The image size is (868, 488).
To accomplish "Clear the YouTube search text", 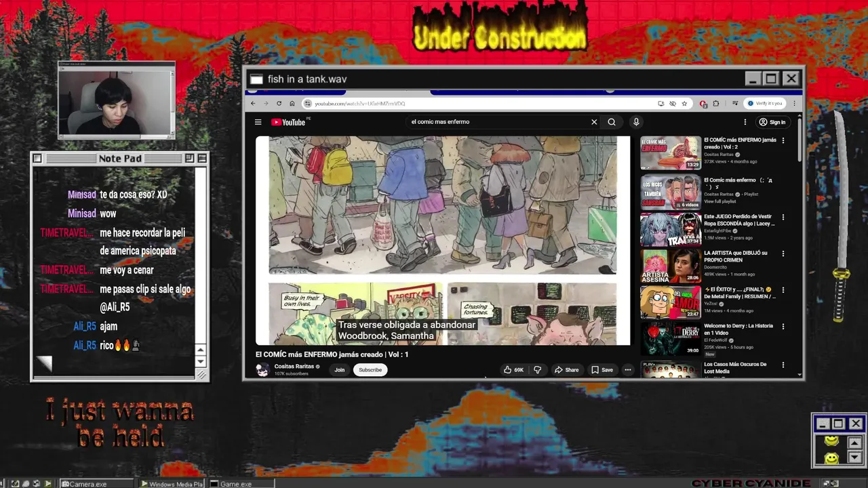I will tap(594, 122).
